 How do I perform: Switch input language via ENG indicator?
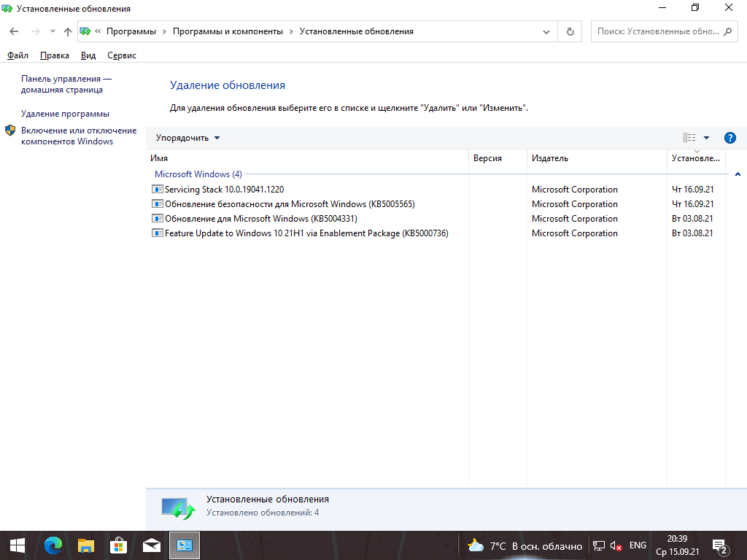(x=638, y=545)
